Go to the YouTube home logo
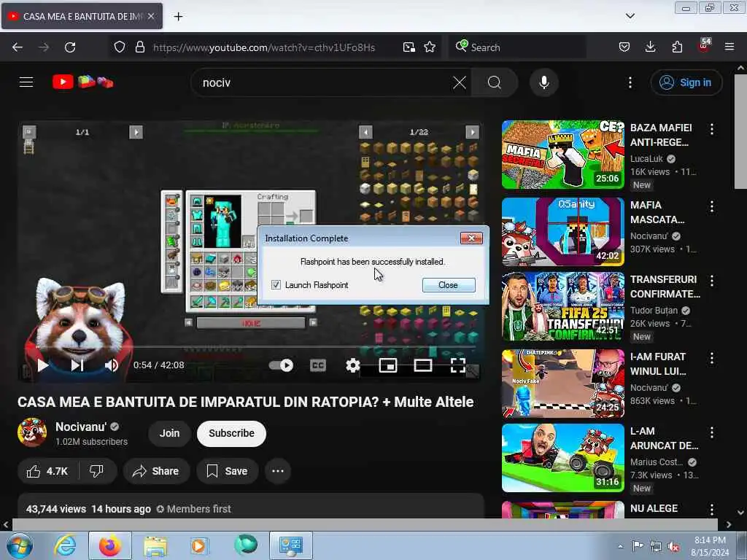Image resolution: width=747 pixels, height=560 pixels. (x=83, y=82)
